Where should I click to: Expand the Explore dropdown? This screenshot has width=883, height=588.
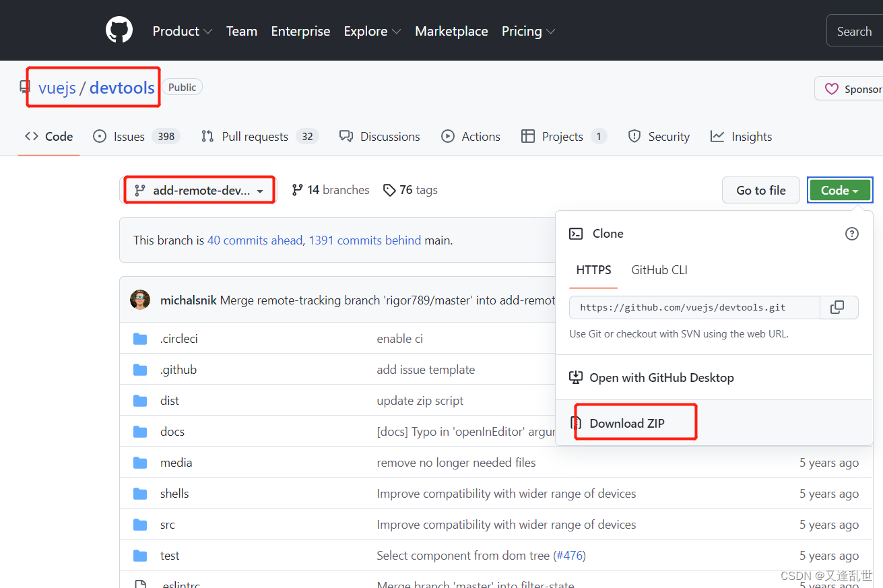pos(371,31)
